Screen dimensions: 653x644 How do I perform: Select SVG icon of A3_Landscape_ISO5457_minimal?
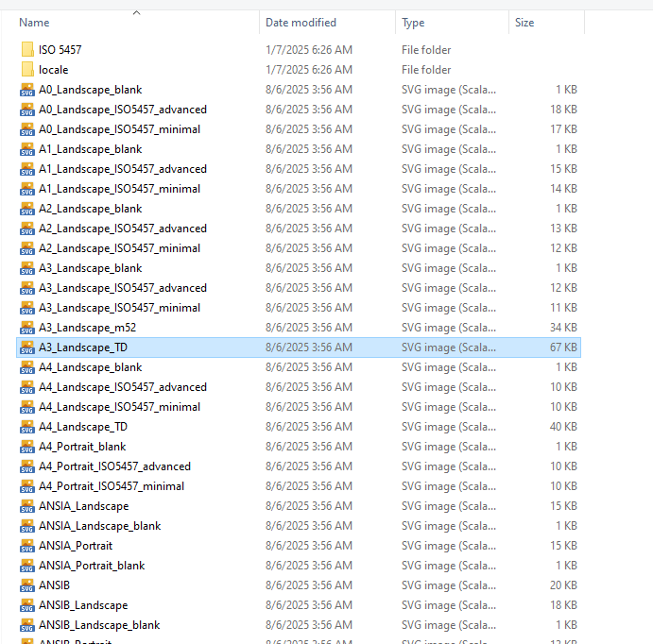point(27,308)
